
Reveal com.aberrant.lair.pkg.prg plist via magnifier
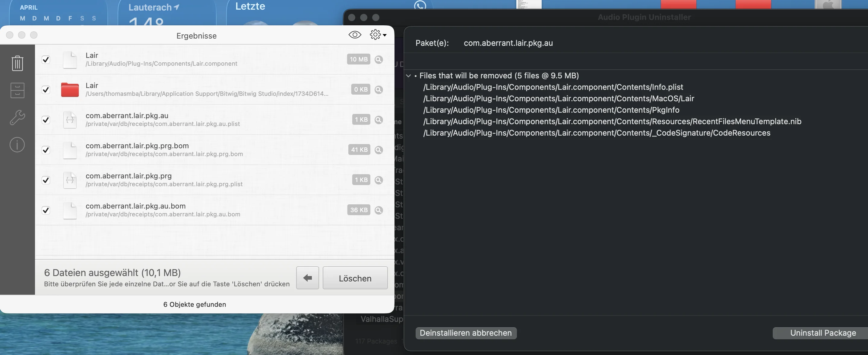point(379,180)
